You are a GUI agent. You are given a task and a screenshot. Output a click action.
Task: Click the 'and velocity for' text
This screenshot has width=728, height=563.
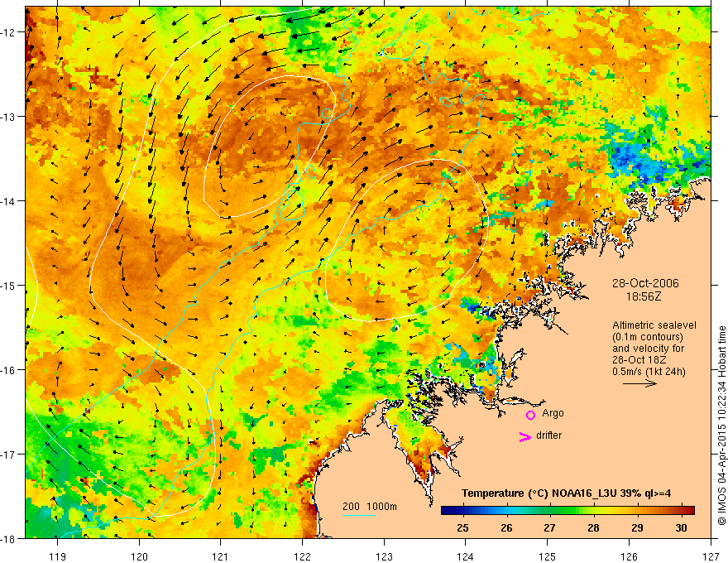(x=648, y=349)
